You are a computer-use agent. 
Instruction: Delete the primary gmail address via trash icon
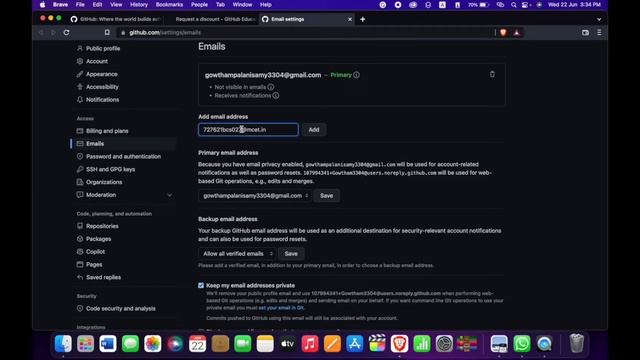coord(492,74)
